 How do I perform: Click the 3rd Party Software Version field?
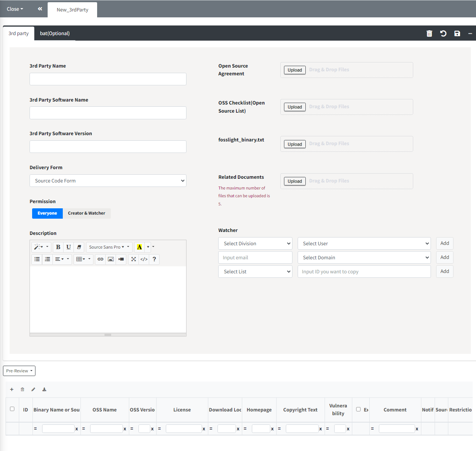[108, 147]
